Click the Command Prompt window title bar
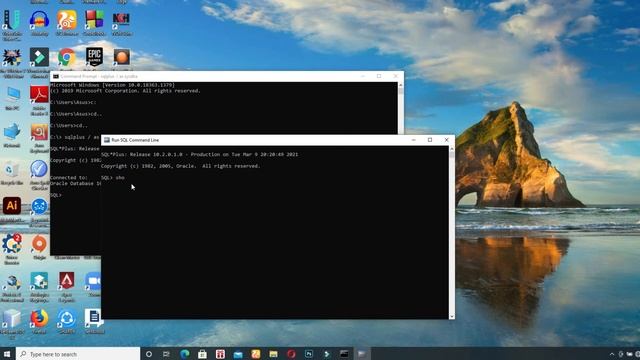Viewport: 640px width, 360px height. pyautogui.click(x=227, y=76)
